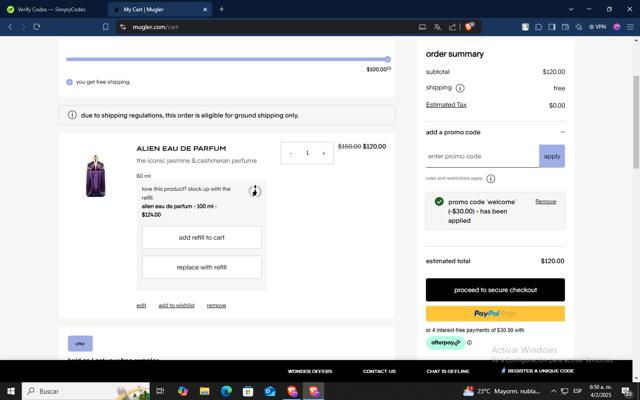Image resolution: width=640 pixels, height=400 pixels.
Task: Open Microsoft Store from taskbar
Action: 248,391
